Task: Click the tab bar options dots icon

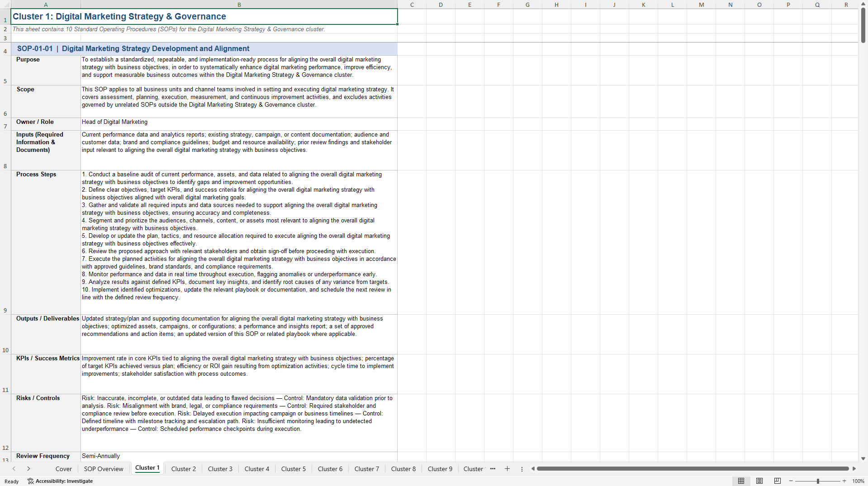Action: (x=522, y=469)
